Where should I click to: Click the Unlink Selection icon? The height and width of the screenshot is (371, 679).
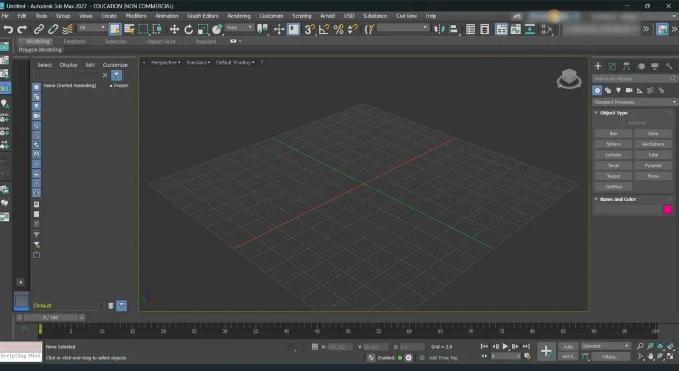click(x=53, y=29)
